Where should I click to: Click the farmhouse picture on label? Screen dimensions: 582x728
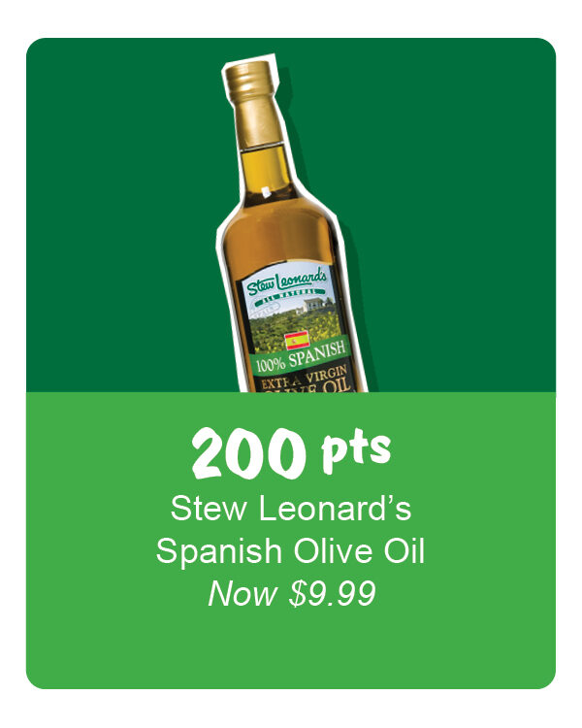click(x=313, y=305)
